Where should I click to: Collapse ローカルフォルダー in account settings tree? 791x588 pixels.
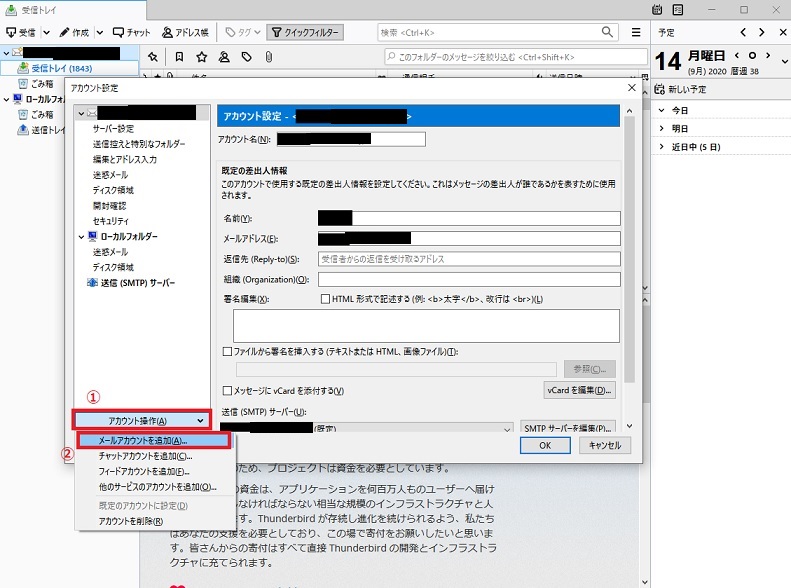point(81,237)
